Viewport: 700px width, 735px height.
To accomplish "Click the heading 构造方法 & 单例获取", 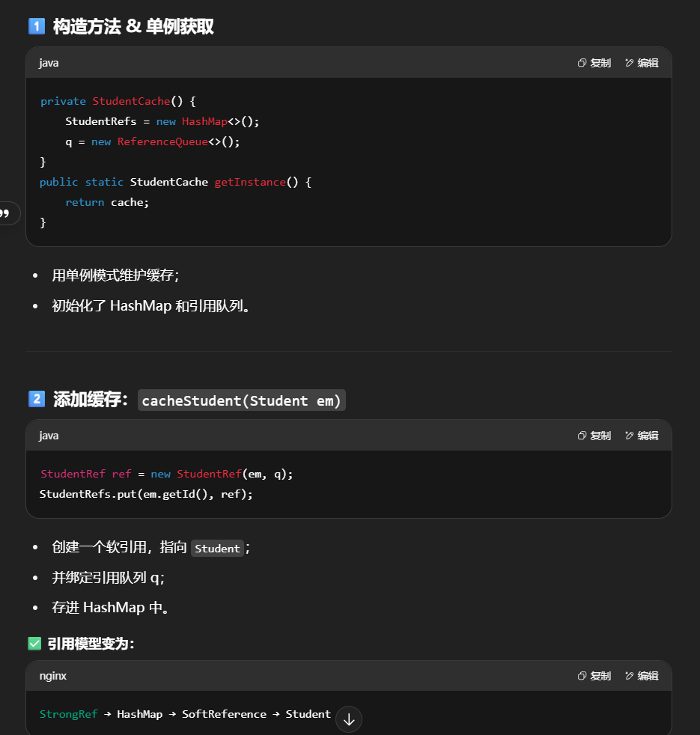I will (133, 27).
